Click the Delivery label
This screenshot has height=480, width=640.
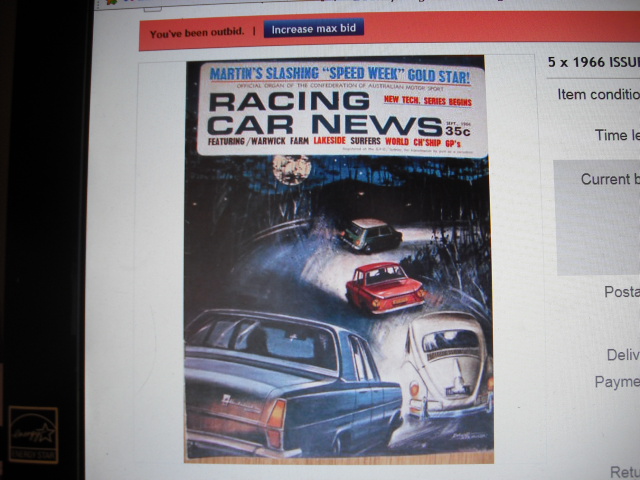coord(622,354)
